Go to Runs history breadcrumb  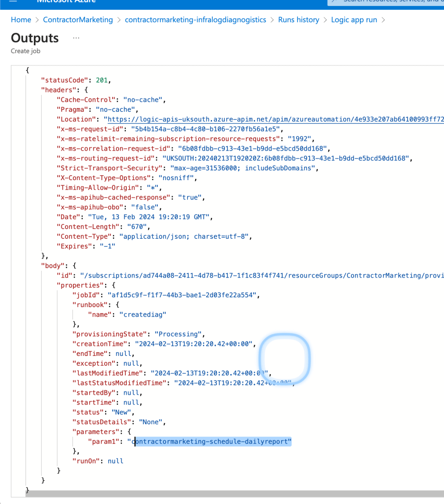pyautogui.click(x=298, y=20)
